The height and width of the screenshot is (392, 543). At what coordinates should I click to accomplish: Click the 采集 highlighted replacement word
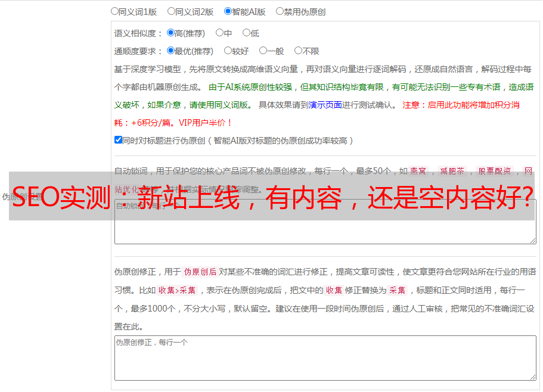tap(397, 290)
